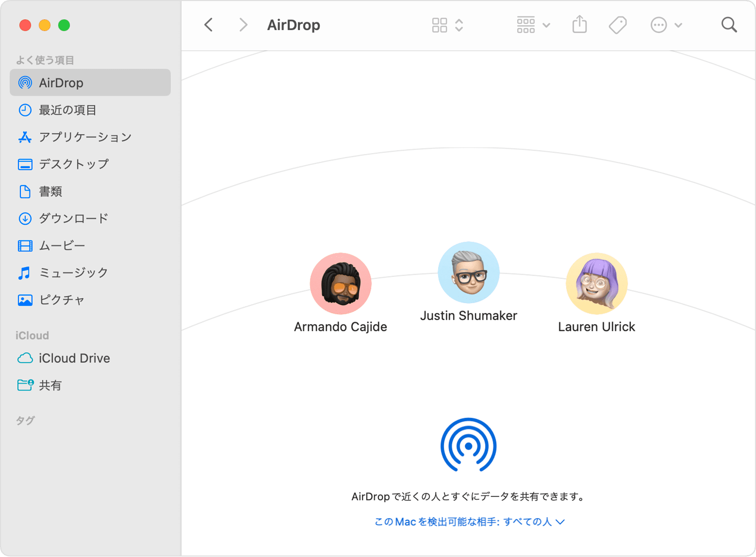Image resolution: width=756 pixels, height=557 pixels.
Task: Open iCloud Drive from sidebar
Action: click(x=74, y=358)
